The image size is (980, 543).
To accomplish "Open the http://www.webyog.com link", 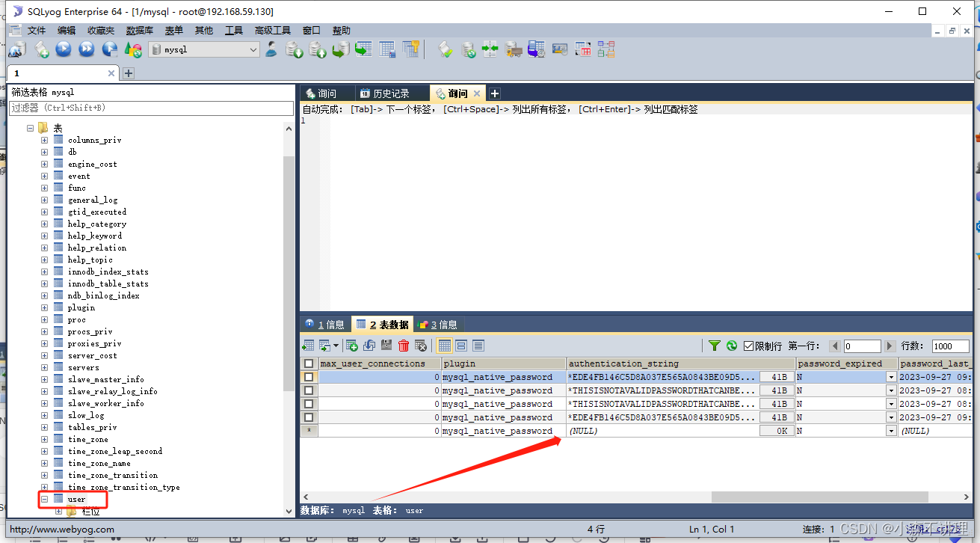I will (62, 529).
